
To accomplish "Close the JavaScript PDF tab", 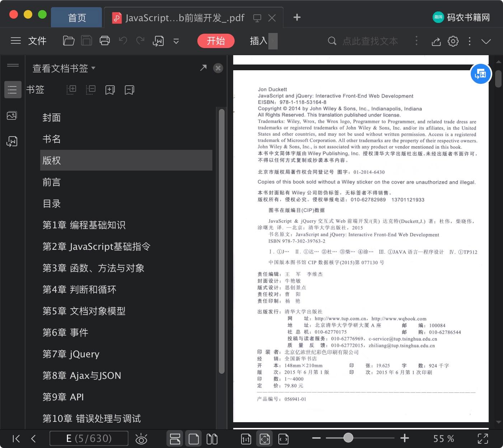I will [x=272, y=18].
